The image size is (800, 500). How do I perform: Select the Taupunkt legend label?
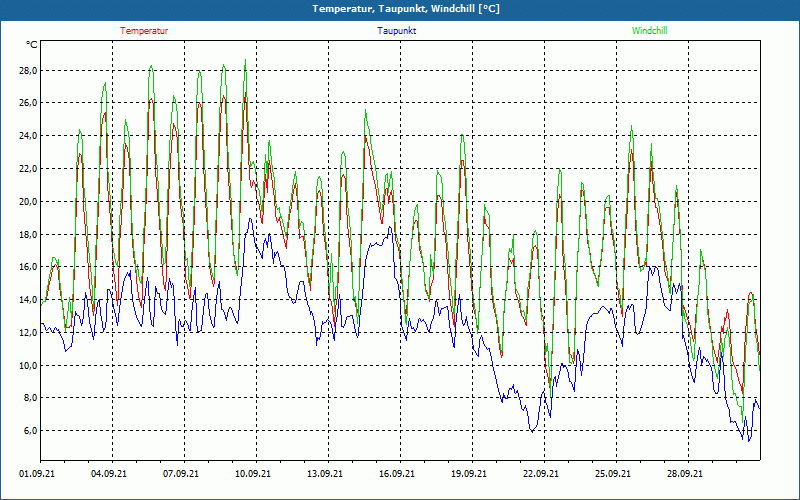point(397,31)
